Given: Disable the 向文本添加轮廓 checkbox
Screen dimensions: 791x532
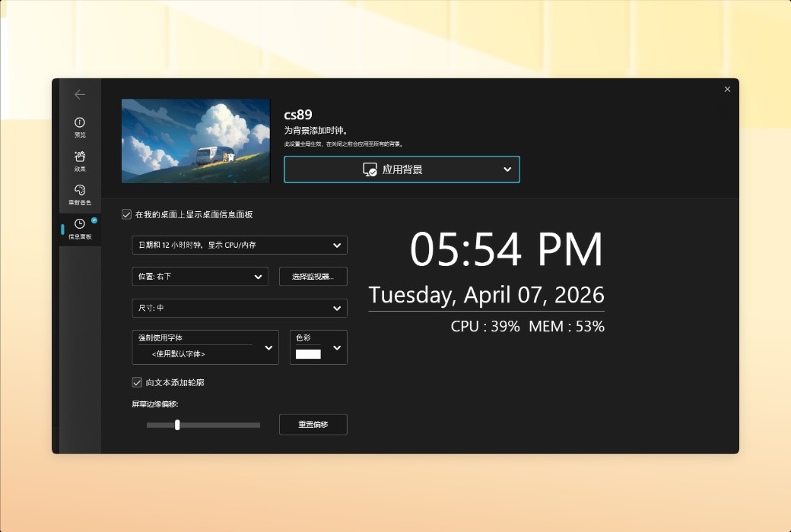Looking at the screenshot, I should coord(137,382).
